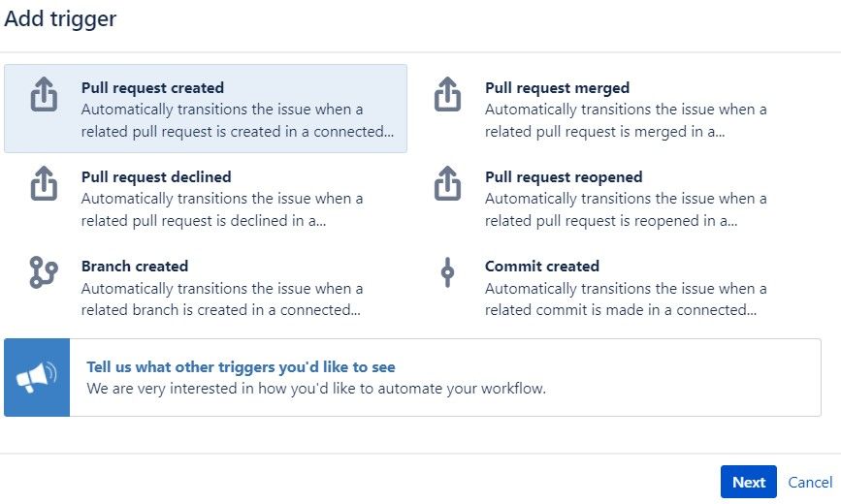Click the description under Pull request merged
The height and width of the screenshot is (504, 841).
pyautogui.click(x=626, y=120)
